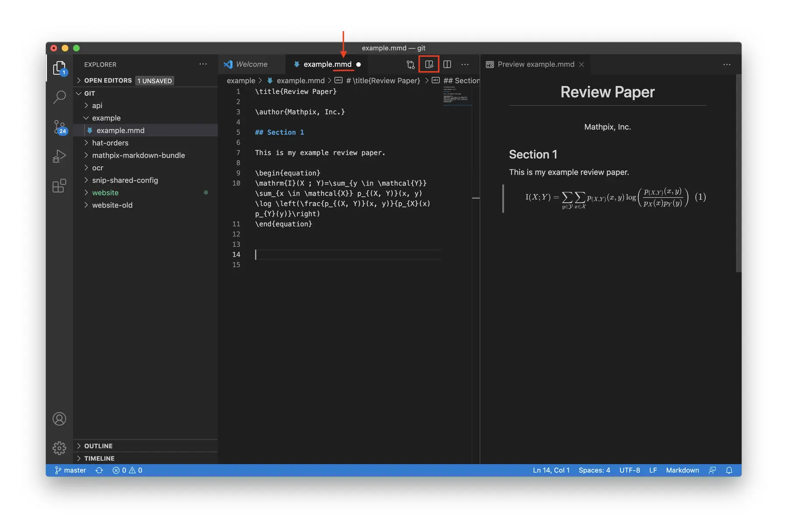Select the Preview example.mmd tab
This screenshot has width=788, height=532.
click(535, 64)
